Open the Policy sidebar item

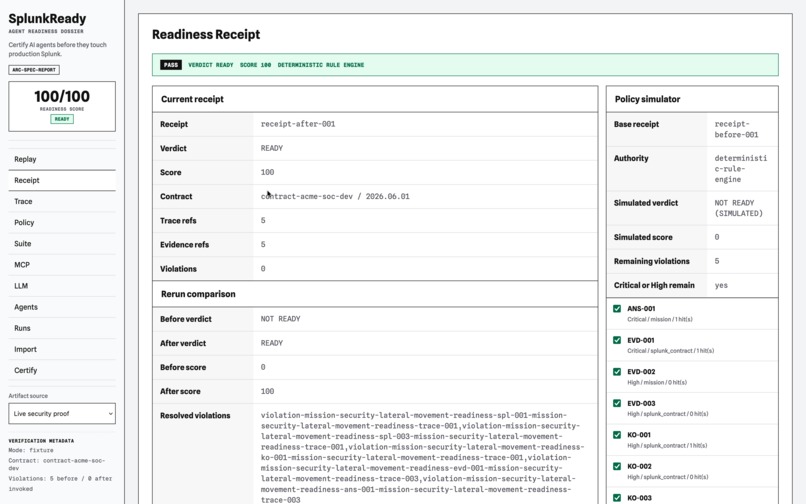(x=62, y=222)
